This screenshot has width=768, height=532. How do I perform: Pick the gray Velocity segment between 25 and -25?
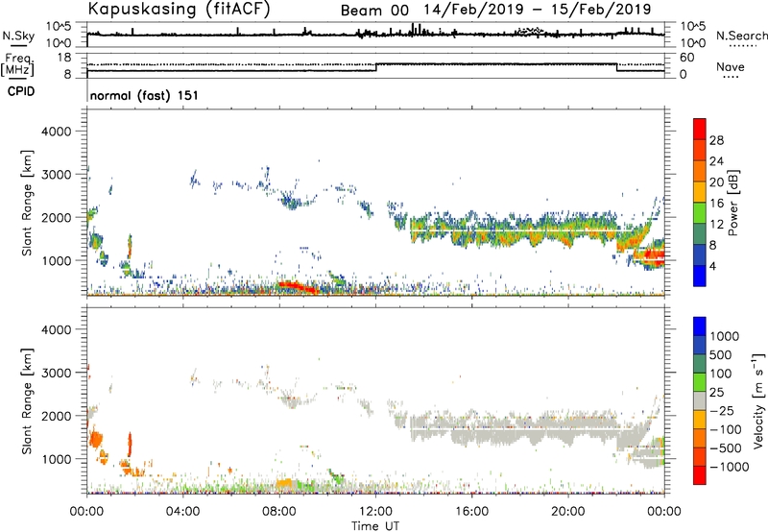coord(700,400)
